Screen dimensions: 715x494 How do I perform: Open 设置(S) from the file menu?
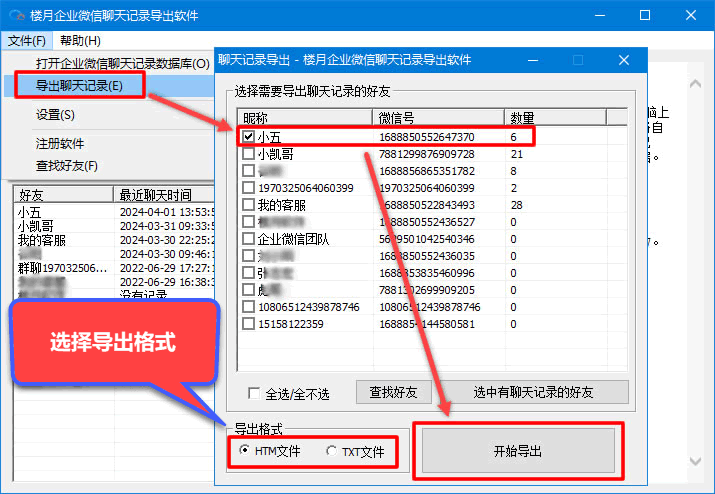(x=55, y=114)
